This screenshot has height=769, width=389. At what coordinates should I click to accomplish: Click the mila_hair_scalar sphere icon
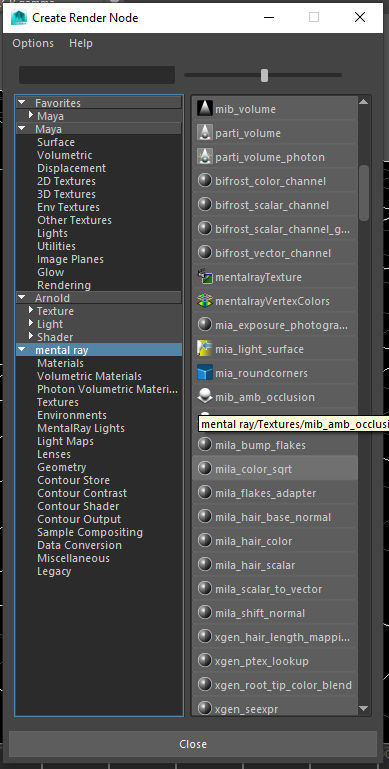coord(205,565)
